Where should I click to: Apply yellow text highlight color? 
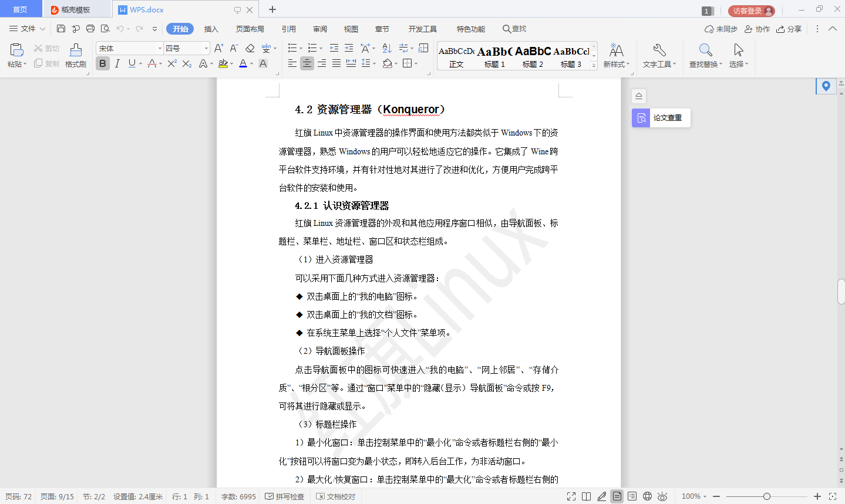(x=223, y=63)
